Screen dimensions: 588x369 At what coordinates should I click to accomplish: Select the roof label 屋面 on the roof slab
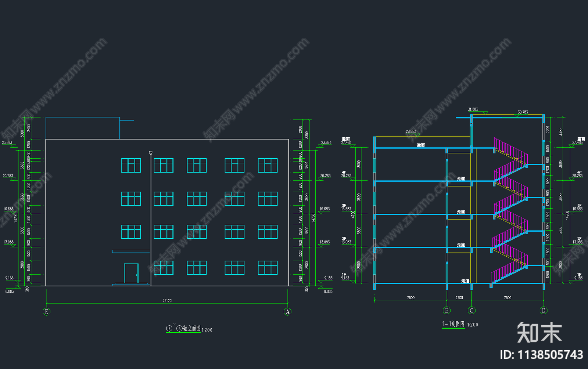click(x=421, y=145)
